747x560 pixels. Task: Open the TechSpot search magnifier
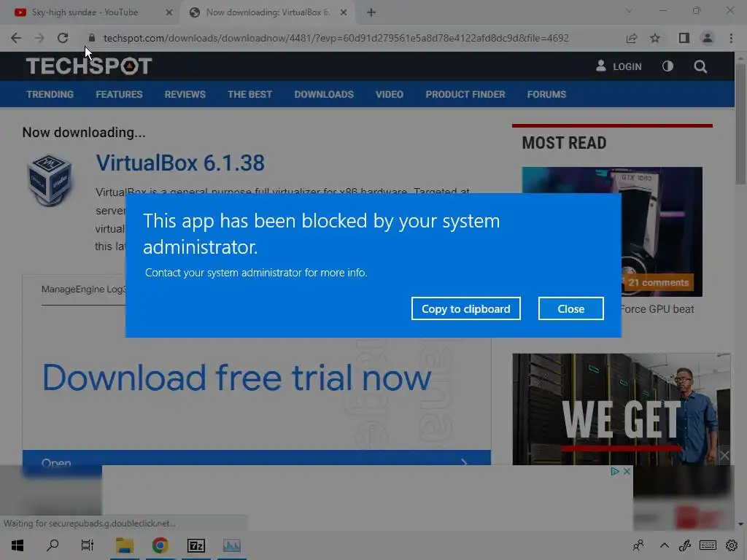pos(700,66)
